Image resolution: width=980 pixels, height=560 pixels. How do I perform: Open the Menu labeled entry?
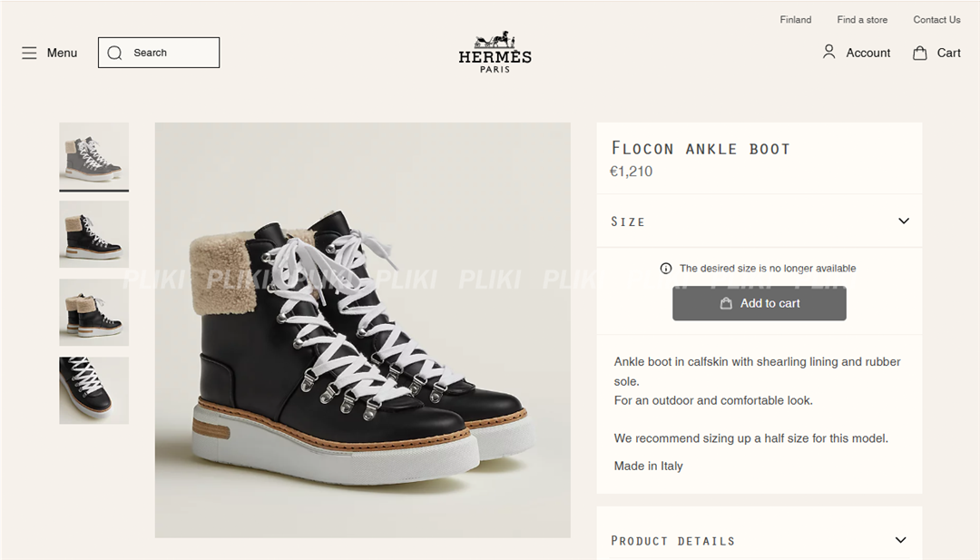48,52
